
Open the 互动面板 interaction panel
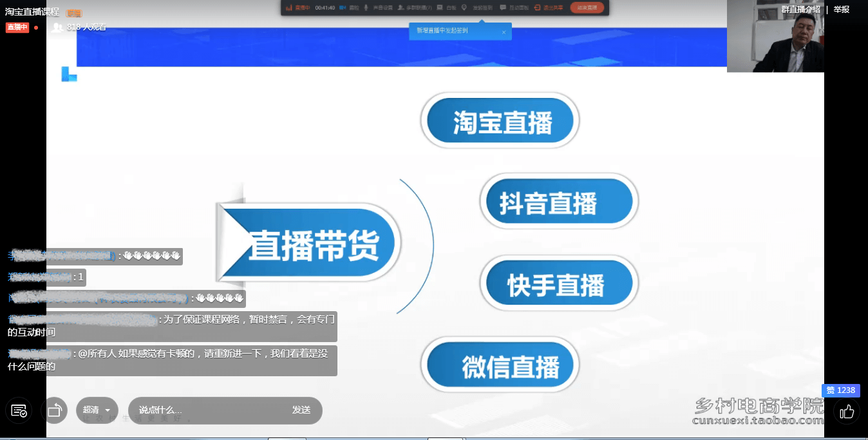(x=514, y=8)
